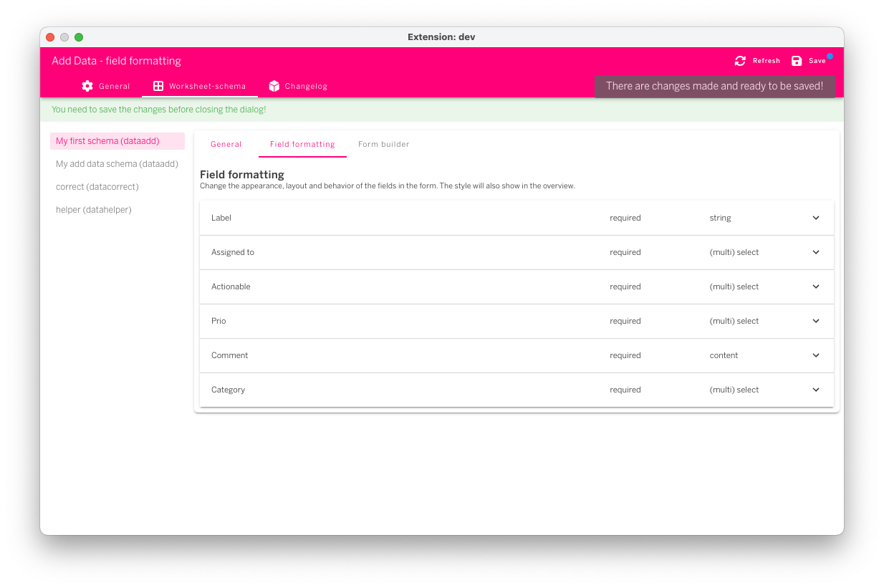The image size is (884, 588).
Task: Expand the Prio field chevron
Action: point(816,321)
